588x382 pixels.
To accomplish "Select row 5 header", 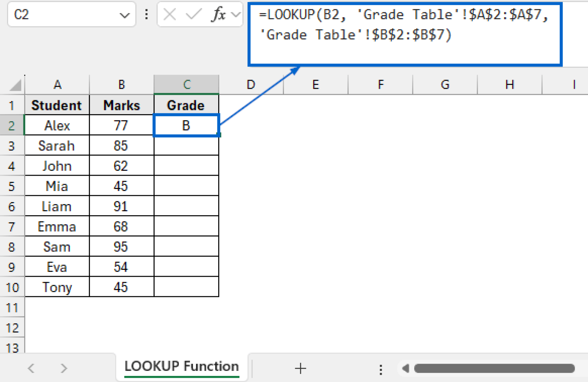I will [x=12, y=186].
